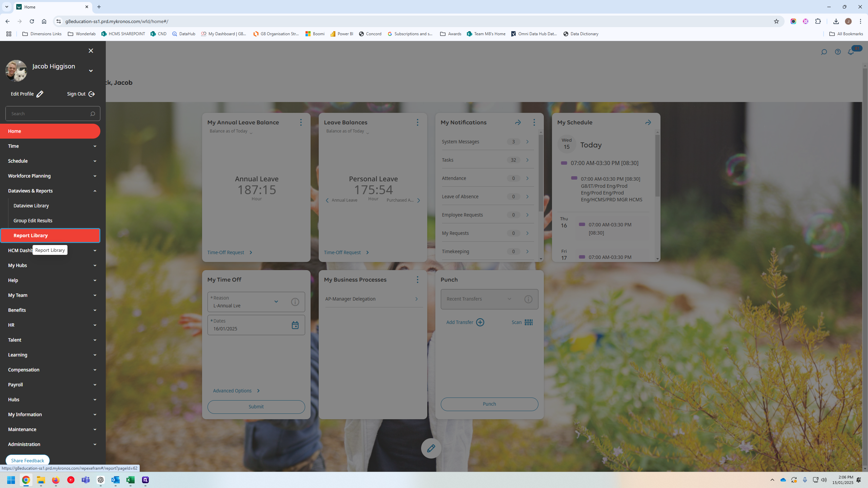Expand the Administration menu section
The width and height of the screenshot is (868, 488).
click(x=95, y=444)
